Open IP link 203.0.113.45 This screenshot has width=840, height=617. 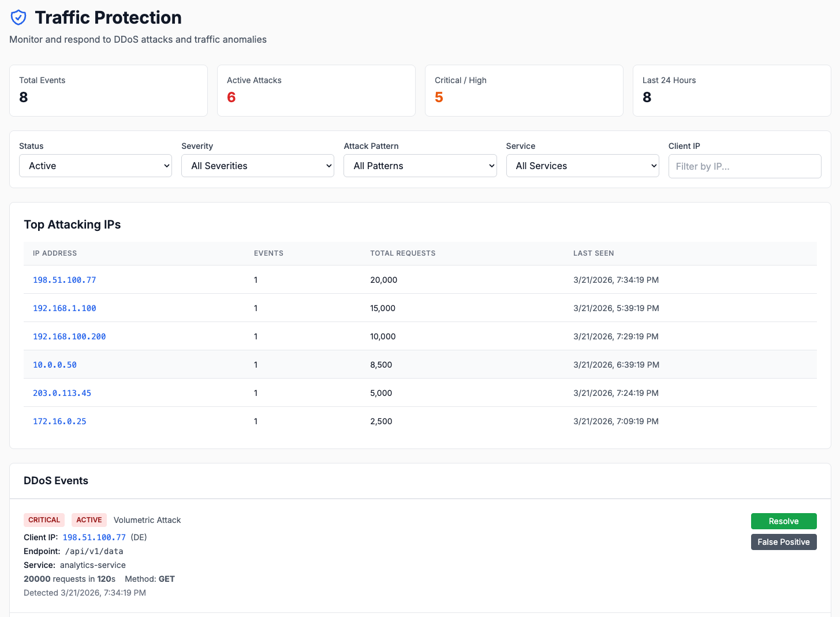pos(62,393)
